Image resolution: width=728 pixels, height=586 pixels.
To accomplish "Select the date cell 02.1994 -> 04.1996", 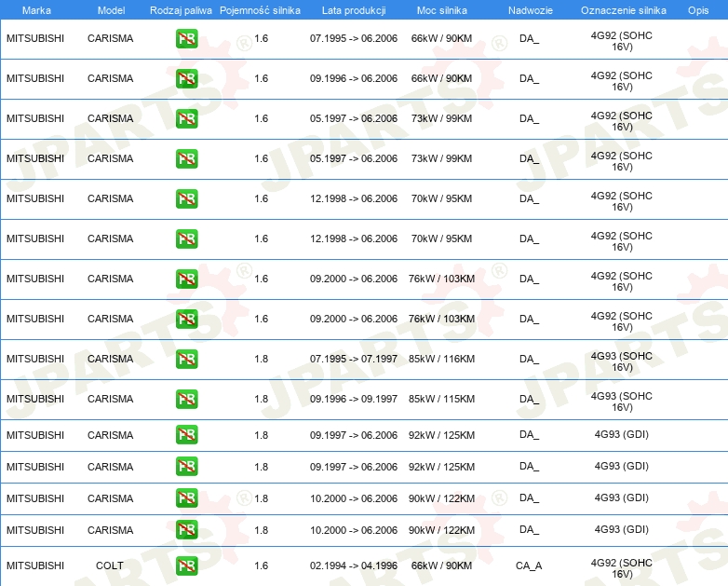I will [x=354, y=566].
